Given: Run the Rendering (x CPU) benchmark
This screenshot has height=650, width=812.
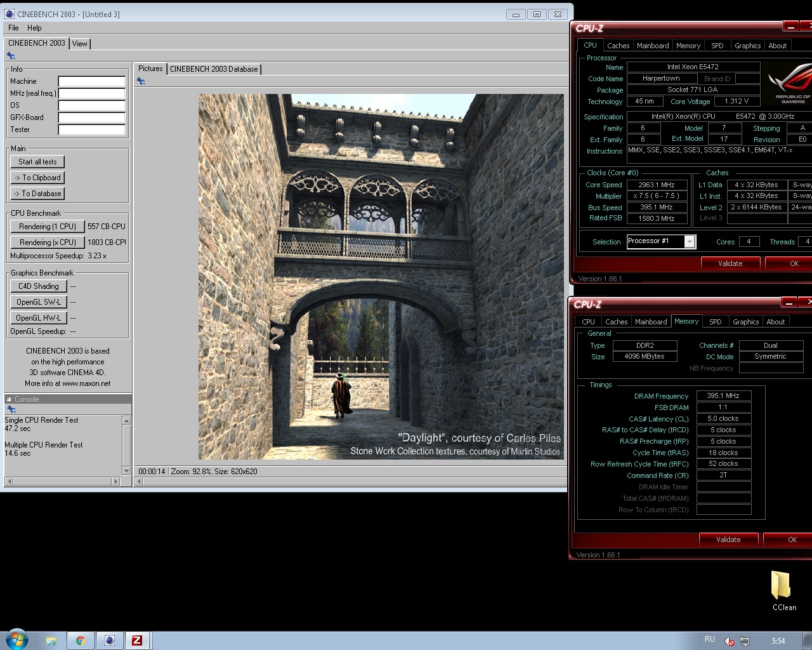Looking at the screenshot, I should click(x=48, y=242).
